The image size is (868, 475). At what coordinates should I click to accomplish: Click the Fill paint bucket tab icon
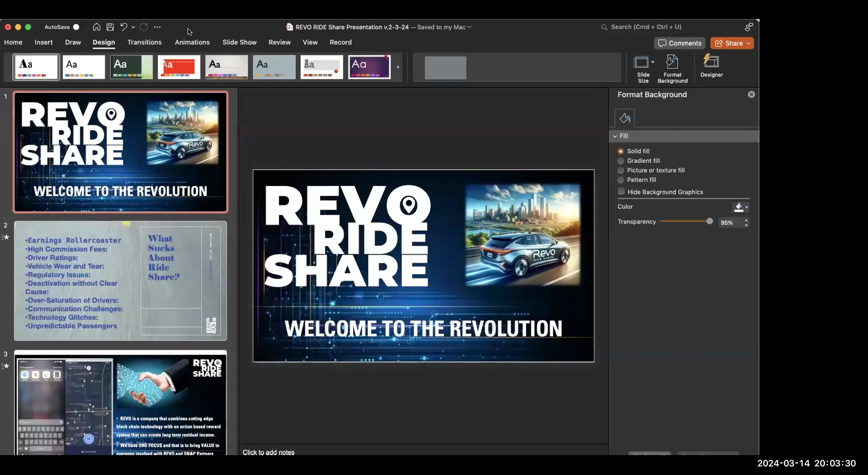point(625,118)
